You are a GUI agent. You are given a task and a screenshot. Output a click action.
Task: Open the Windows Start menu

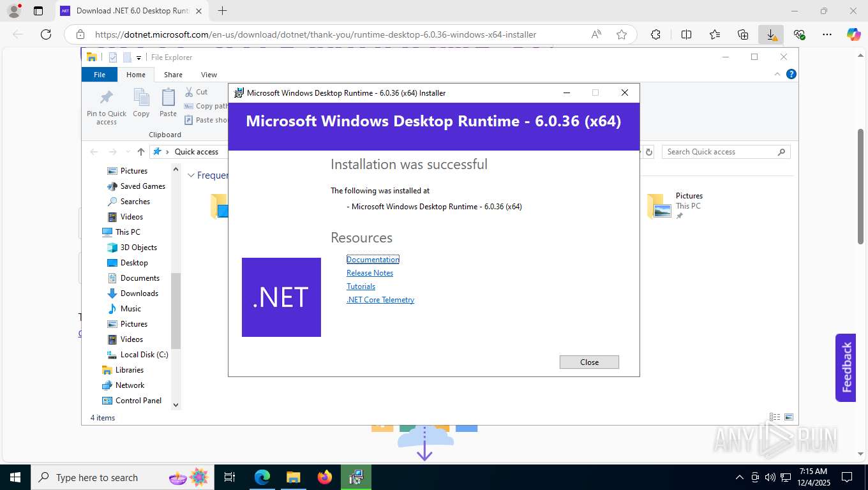(x=15, y=477)
